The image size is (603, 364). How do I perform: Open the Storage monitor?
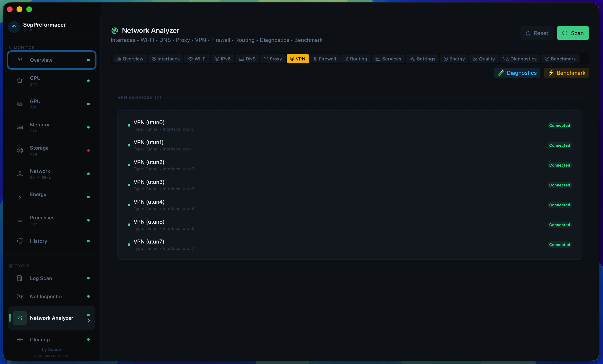pyautogui.click(x=51, y=150)
